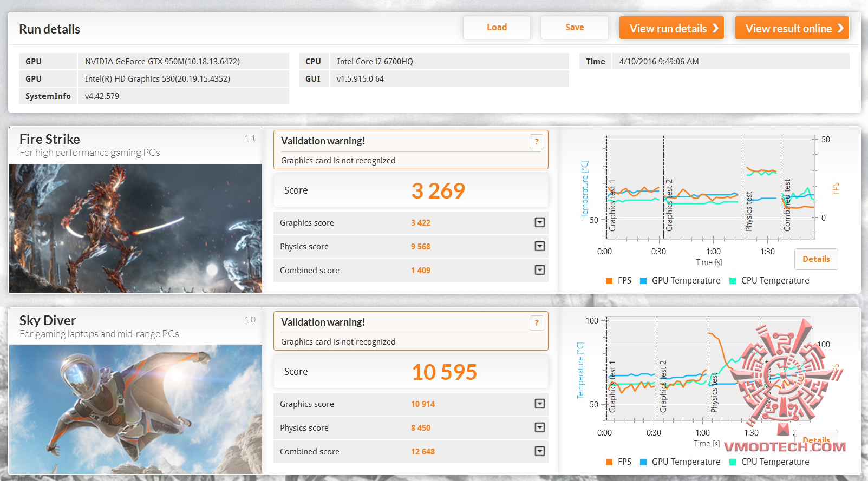Open the Sky Diver validation warning help icon
Viewport: 868px width, 481px height.
536,323
